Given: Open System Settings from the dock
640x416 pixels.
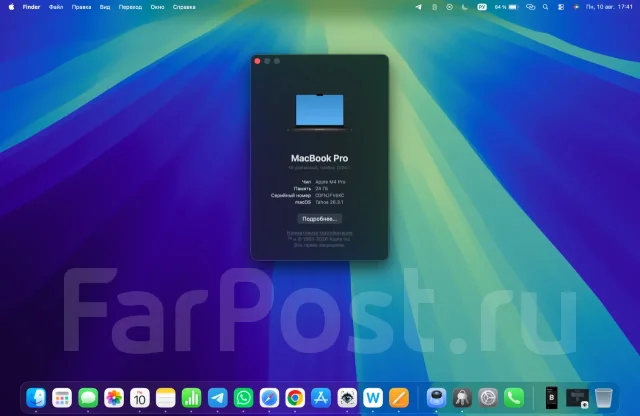Looking at the screenshot, I should (x=488, y=398).
